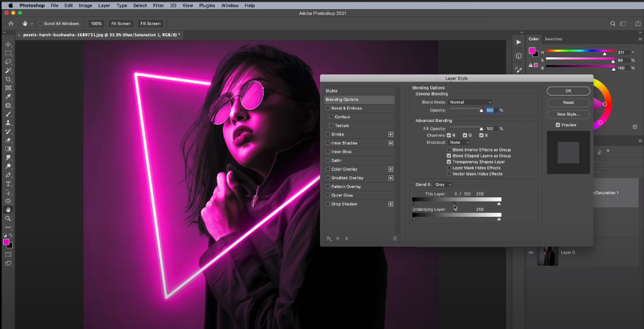Check Blend Interior Effects as Group
This screenshot has height=329, width=644.
coord(449,150)
